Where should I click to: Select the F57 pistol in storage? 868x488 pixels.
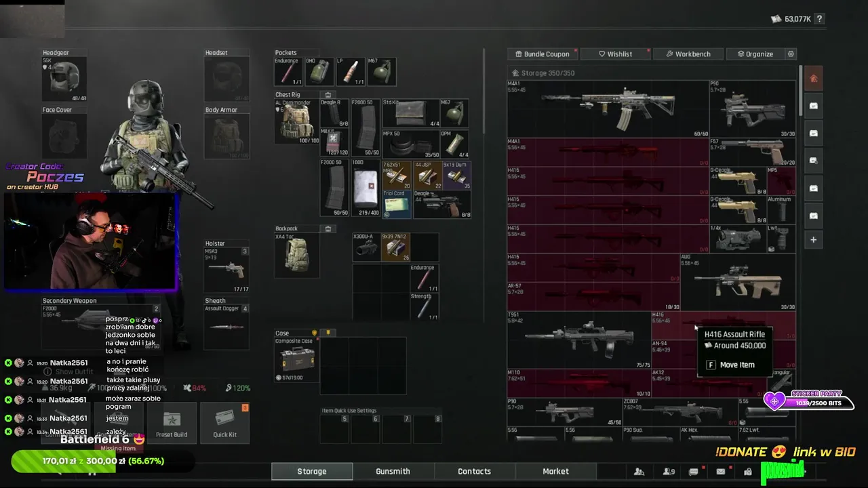(753, 152)
